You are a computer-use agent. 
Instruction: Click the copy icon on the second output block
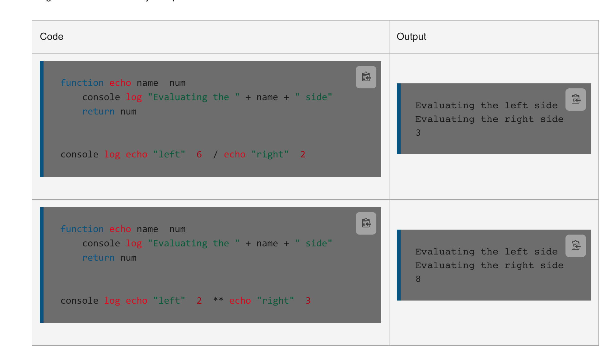575,245
